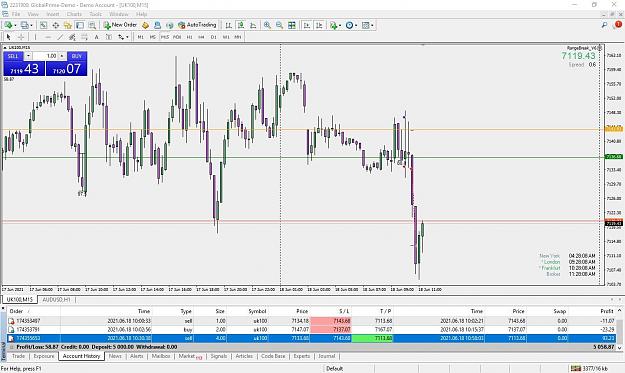Expand the profiles dropdown arrow
The height and width of the screenshot is (373, 625).
click(x=31, y=25)
